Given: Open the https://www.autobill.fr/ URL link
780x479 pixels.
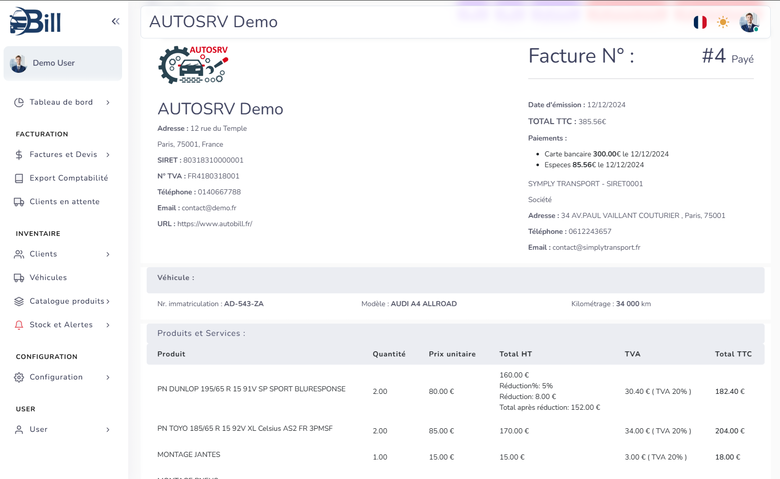Looking at the screenshot, I should click(215, 224).
